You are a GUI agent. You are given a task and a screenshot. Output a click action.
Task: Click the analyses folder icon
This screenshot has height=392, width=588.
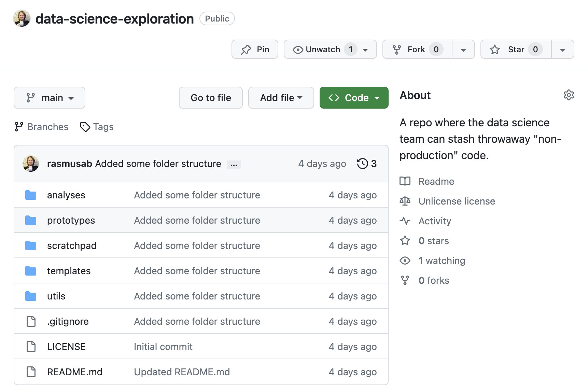tap(31, 195)
